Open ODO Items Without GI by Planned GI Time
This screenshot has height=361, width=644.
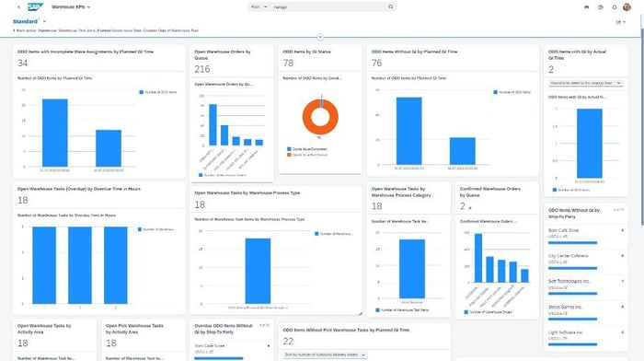coord(453,58)
